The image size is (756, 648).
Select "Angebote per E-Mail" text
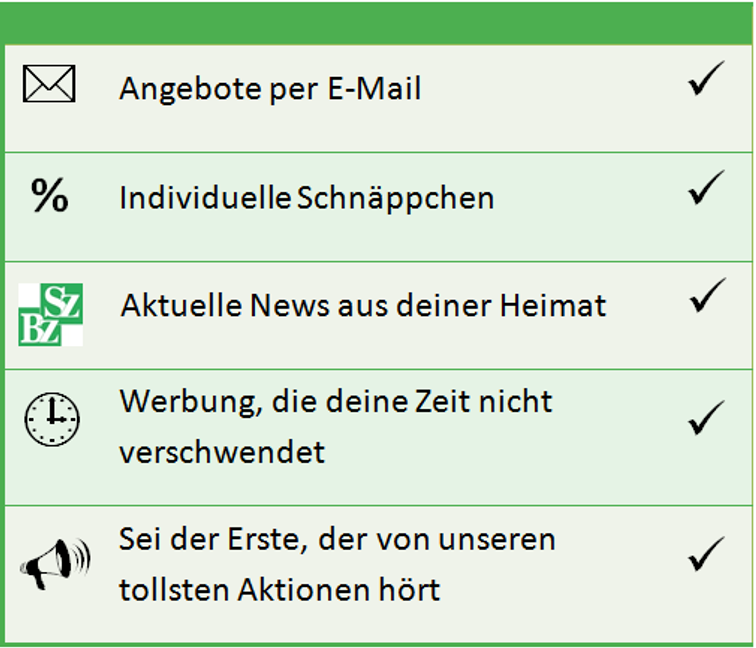point(270,90)
